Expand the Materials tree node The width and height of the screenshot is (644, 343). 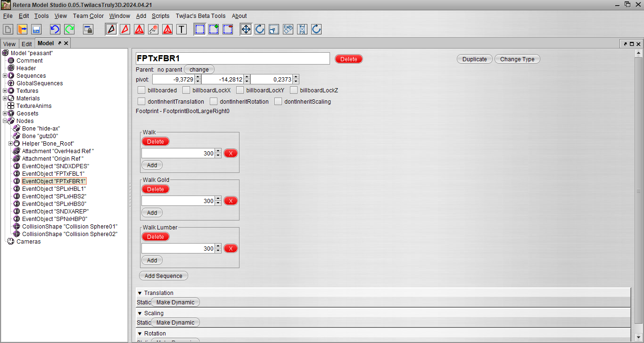[5, 98]
